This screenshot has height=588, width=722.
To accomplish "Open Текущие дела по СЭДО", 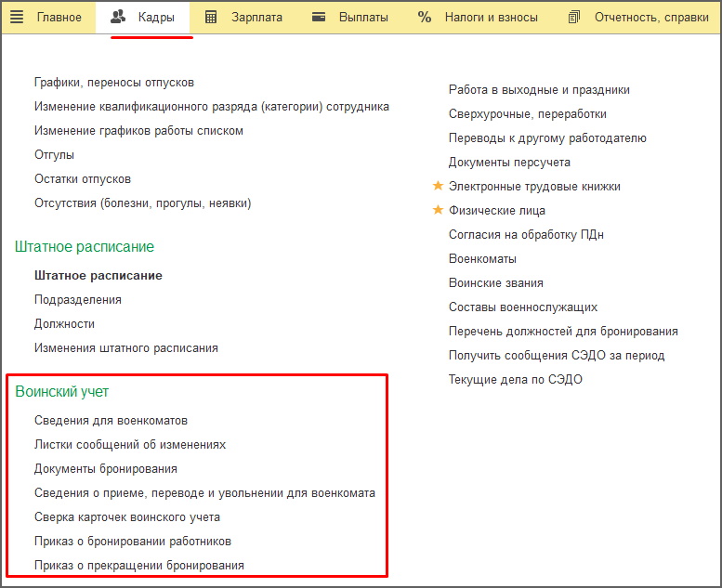I will pyautogui.click(x=516, y=380).
